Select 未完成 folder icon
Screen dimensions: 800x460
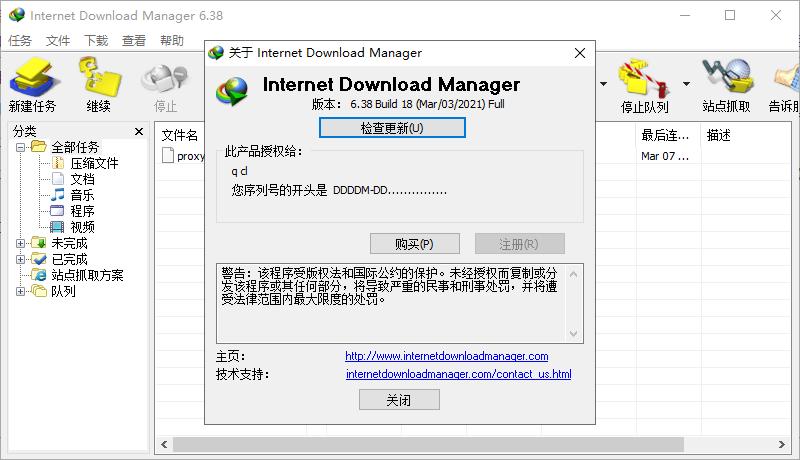click(39, 243)
